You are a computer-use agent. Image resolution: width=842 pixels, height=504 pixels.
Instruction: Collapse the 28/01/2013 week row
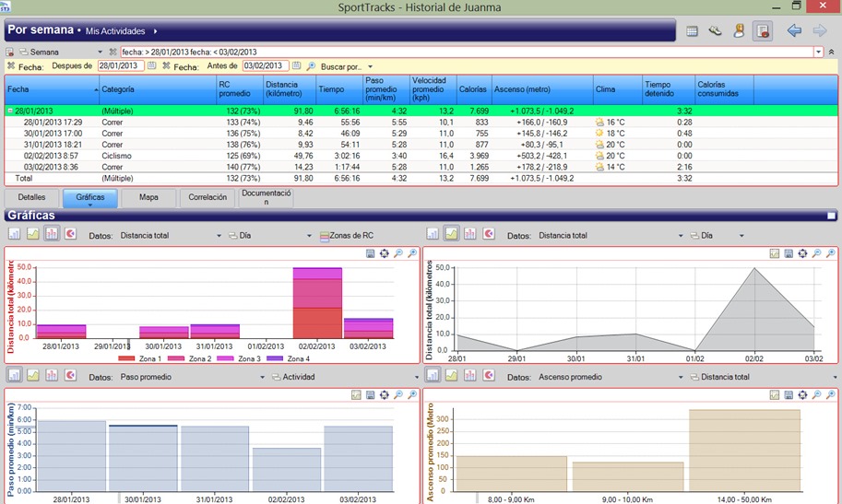pyautogui.click(x=9, y=111)
